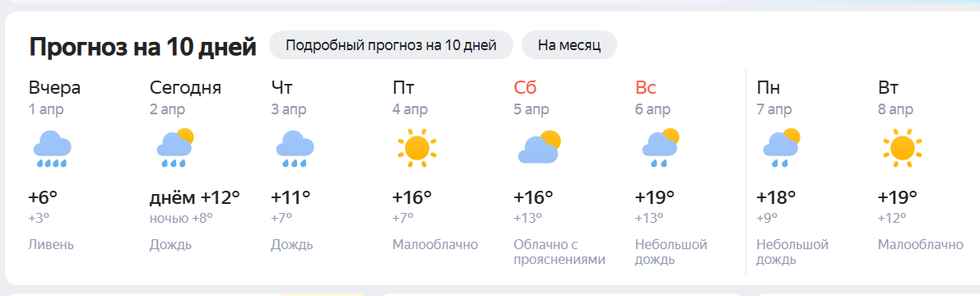
Task: Click 'Ливень' condition under yesterday
Action: click(x=51, y=244)
